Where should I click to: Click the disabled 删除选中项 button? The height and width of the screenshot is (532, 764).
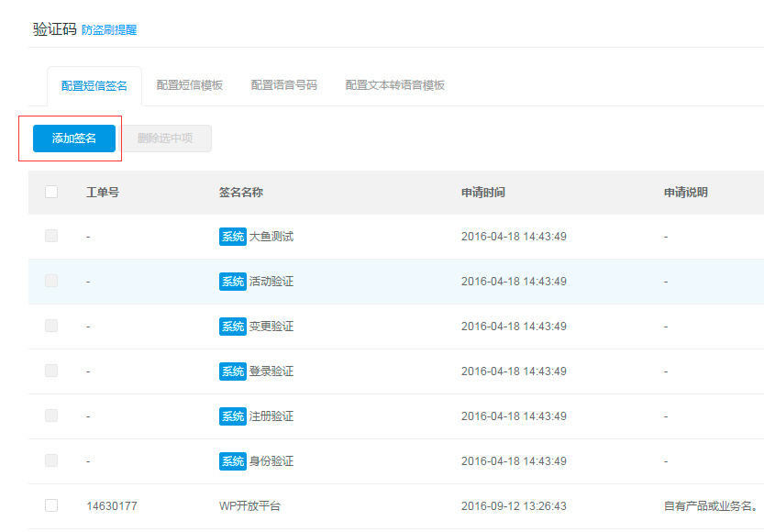click(165, 139)
